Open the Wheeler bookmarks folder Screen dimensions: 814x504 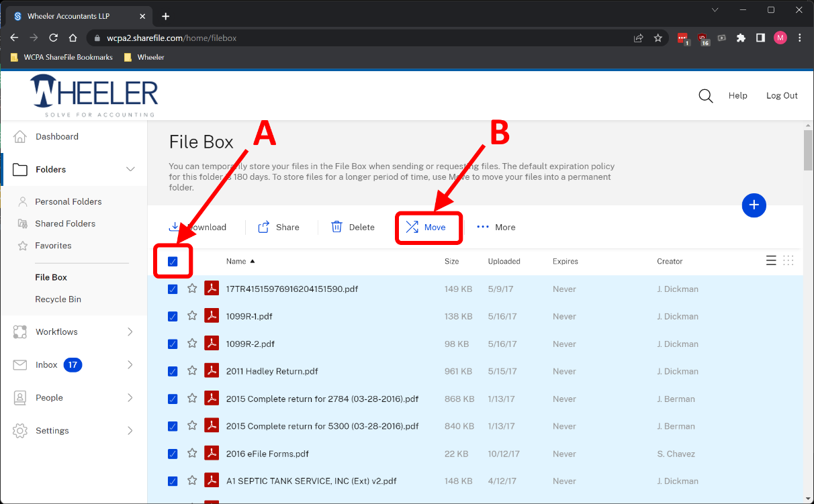(144, 57)
